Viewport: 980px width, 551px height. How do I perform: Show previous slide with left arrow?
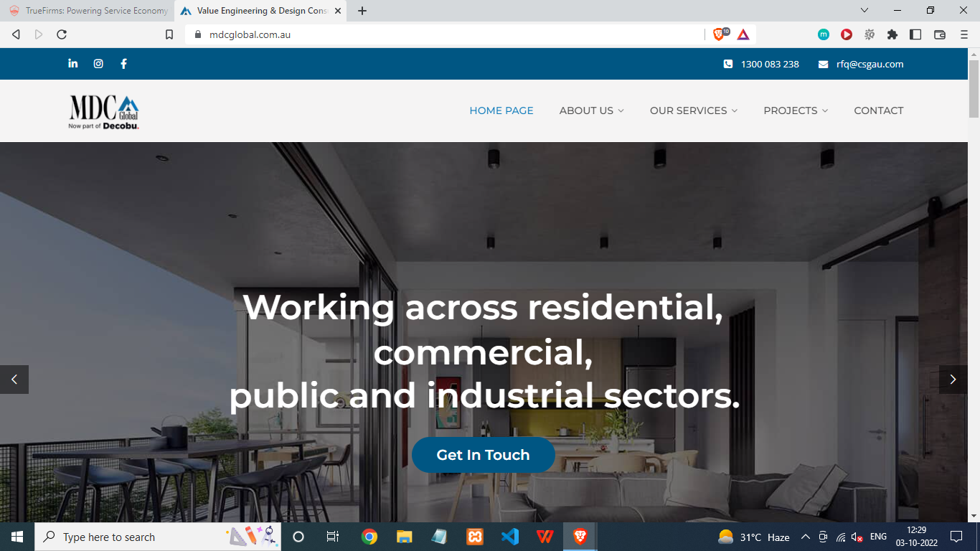coord(14,380)
